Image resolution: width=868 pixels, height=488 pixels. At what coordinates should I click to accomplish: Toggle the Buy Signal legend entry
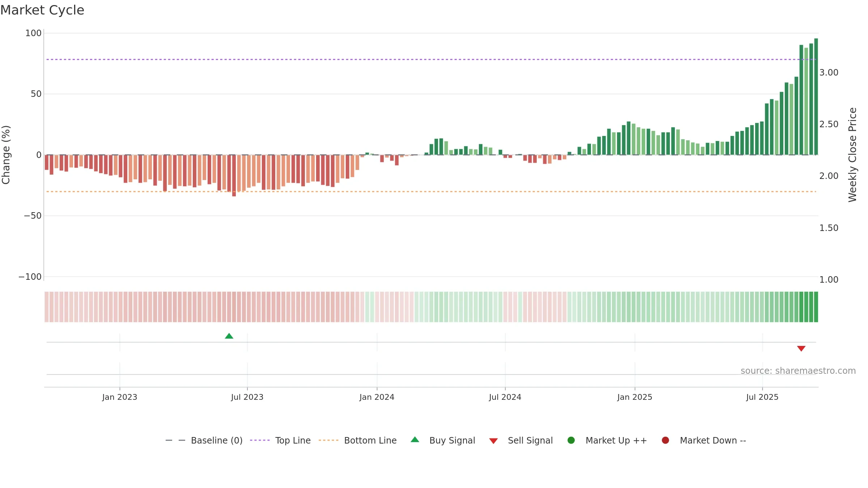(443, 440)
